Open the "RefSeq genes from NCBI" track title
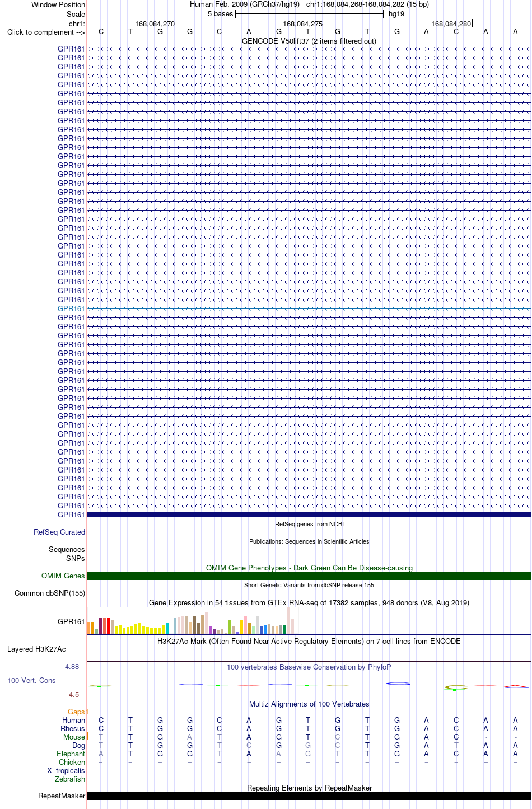532x809 pixels. pos(309,524)
